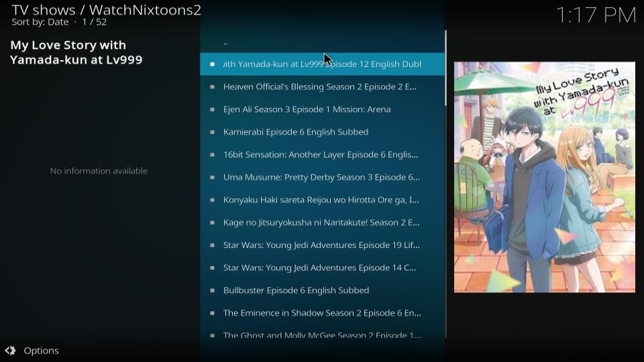Click bullet icon beside Bullbuster entry
This screenshot has height=362, width=644.
click(x=212, y=290)
